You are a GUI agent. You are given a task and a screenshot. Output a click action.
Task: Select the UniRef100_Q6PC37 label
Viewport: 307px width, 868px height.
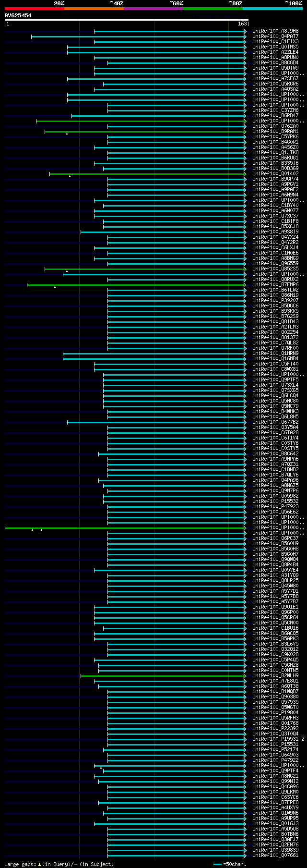click(x=275, y=538)
